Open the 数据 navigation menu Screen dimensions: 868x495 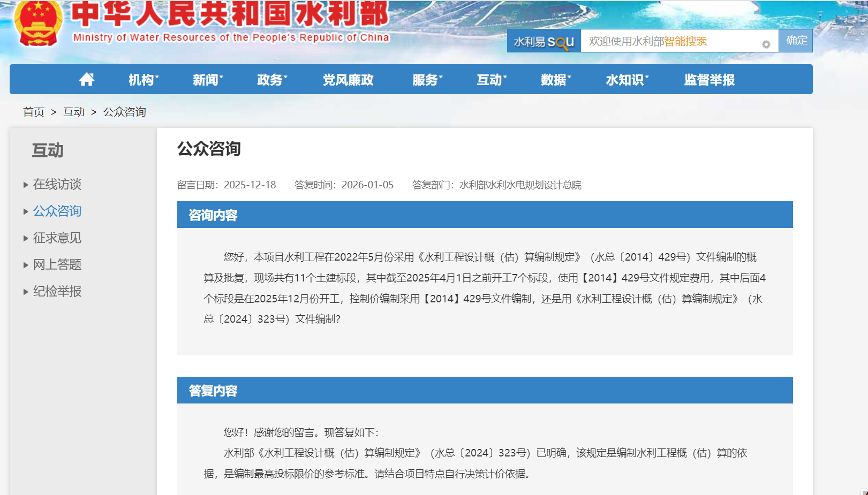(555, 80)
